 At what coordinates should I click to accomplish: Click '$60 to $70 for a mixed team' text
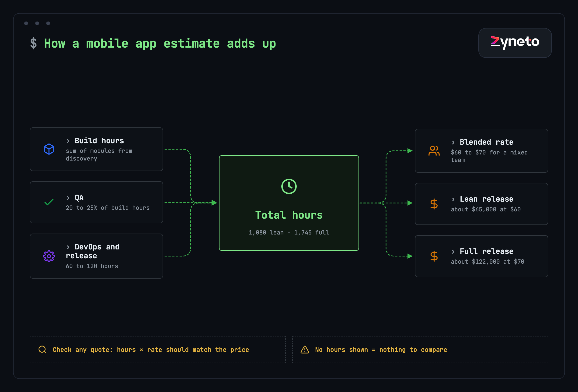[489, 156]
